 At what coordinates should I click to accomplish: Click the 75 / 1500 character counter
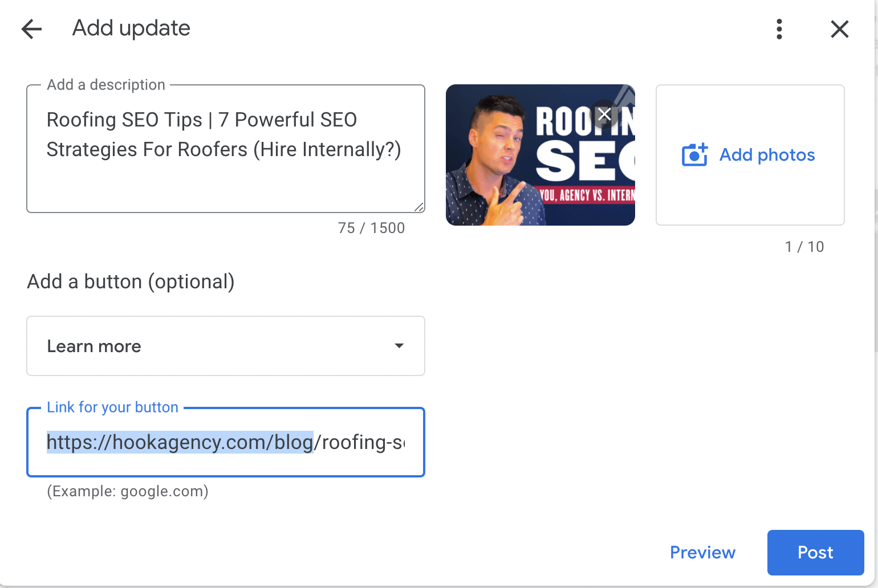point(371,228)
